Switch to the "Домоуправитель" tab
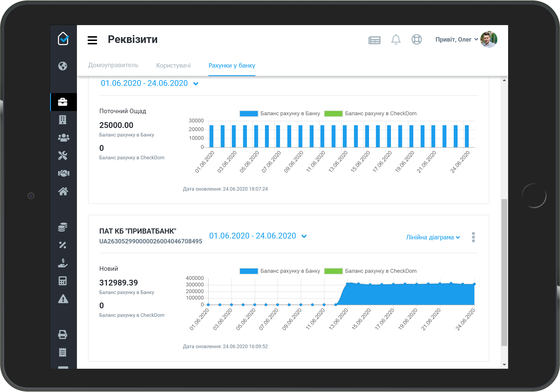 point(113,65)
